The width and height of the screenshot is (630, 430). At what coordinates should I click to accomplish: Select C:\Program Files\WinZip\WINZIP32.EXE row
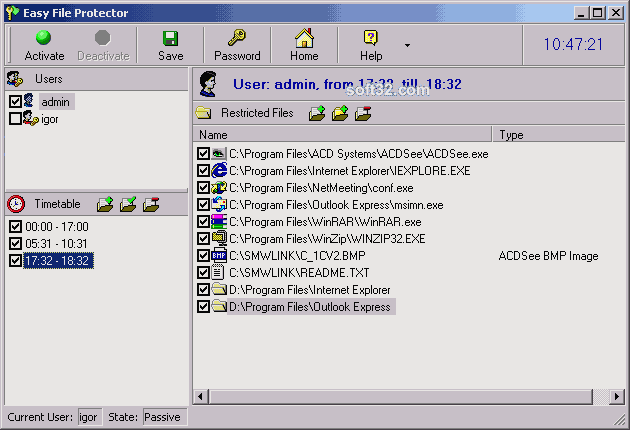click(x=327, y=239)
